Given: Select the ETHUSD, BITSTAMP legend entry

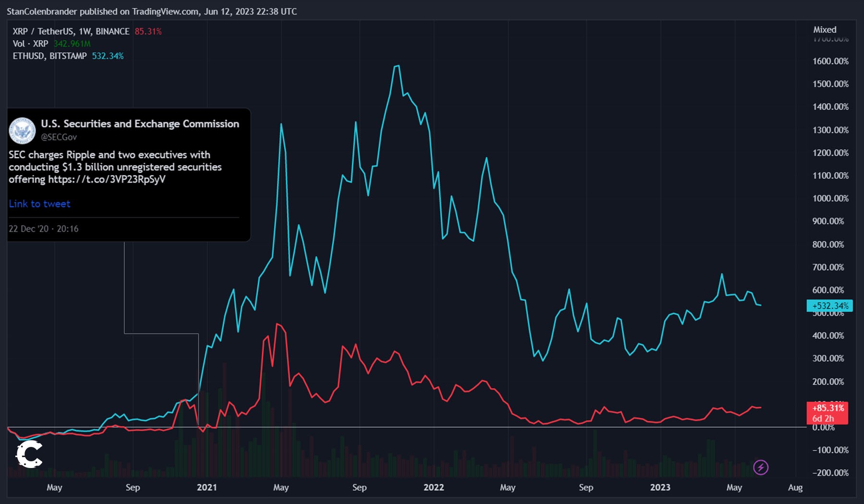Looking at the screenshot, I should [x=49, y=56].
